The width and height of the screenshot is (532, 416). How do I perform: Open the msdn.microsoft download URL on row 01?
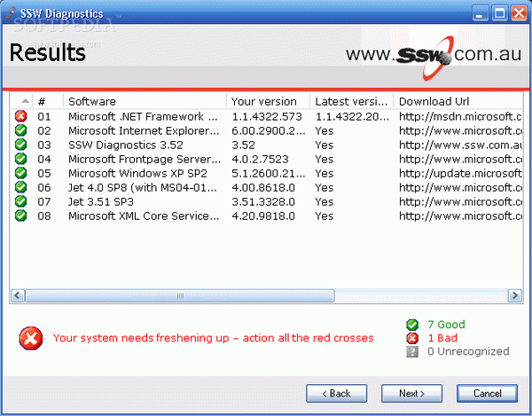pos(460,116)
